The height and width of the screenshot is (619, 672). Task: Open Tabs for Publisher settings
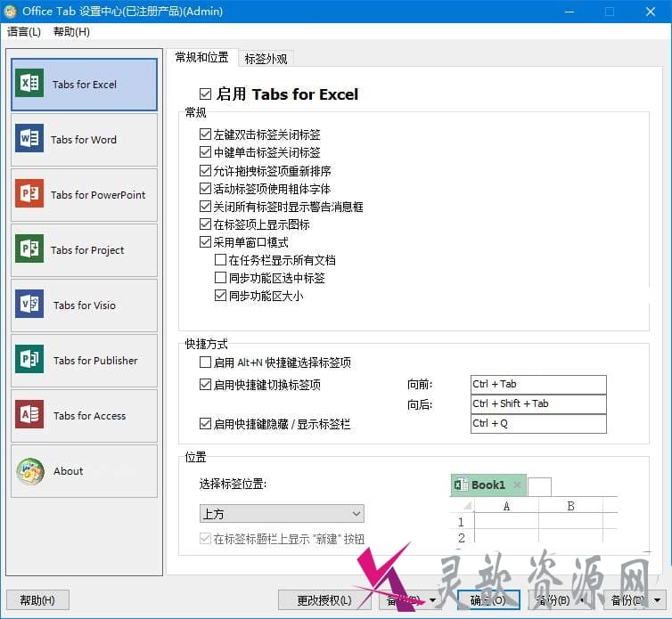pos(84,361)
